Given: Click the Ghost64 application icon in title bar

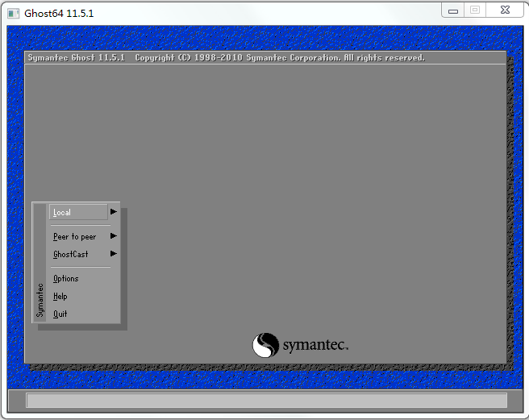Looking at the screenshot, I should pos(13,13).
